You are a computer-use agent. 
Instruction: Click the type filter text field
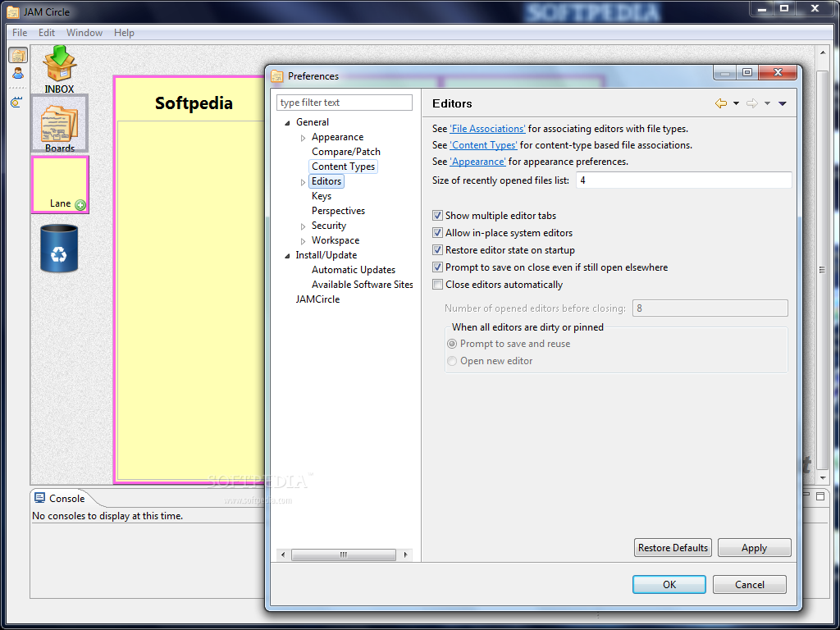[345, 103]
